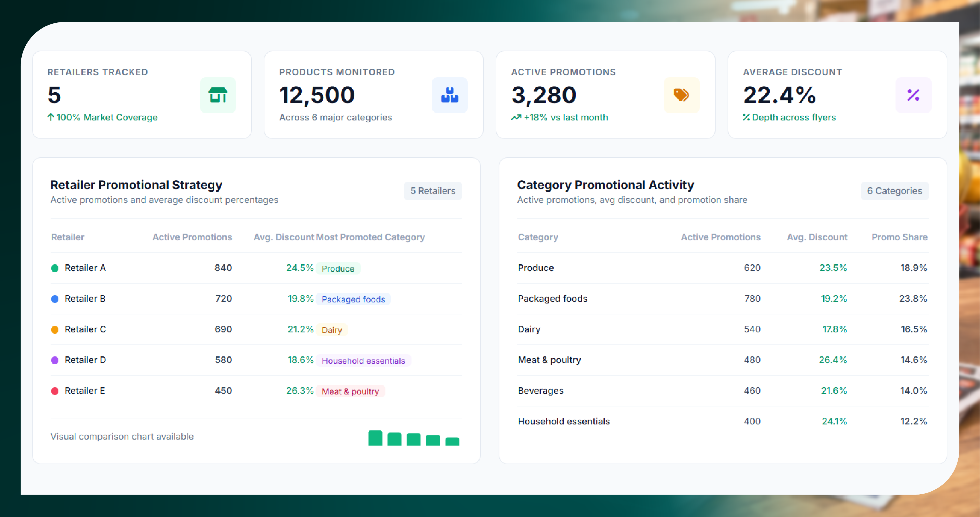Click the up arrow beside 100% Market Coverage
The image size is (980, 517).
point(51,117)
